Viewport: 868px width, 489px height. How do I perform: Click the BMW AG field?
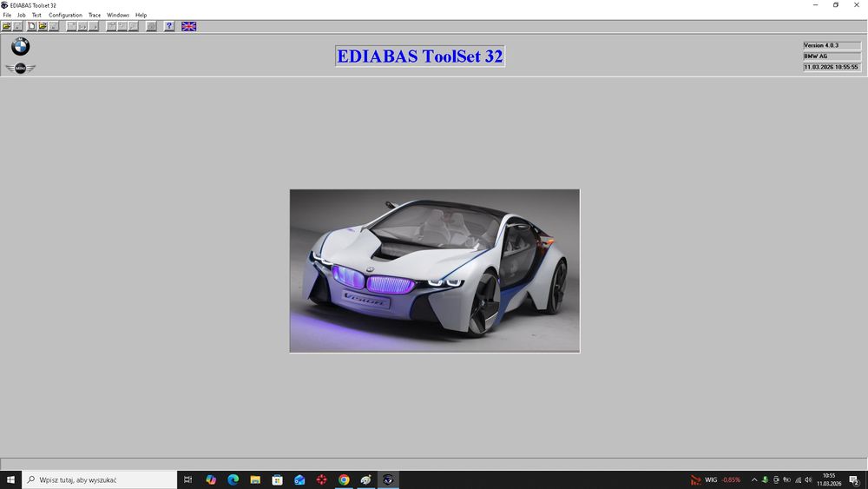pyautogui.click(x=832, y=56)
